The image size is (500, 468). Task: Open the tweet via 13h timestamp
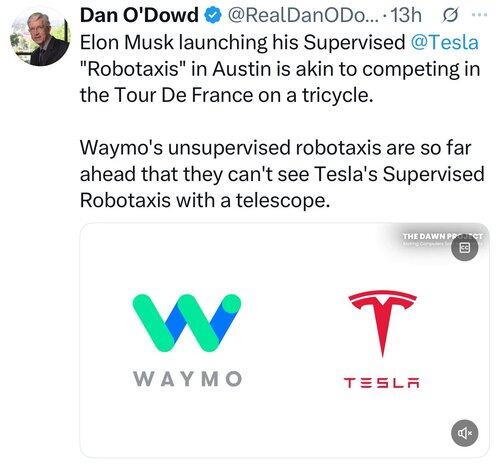(406, 16)
